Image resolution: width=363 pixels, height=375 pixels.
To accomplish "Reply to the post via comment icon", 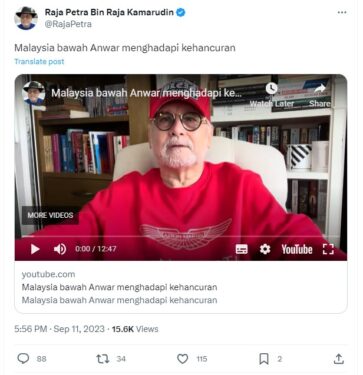I will [x=23, y=359].
